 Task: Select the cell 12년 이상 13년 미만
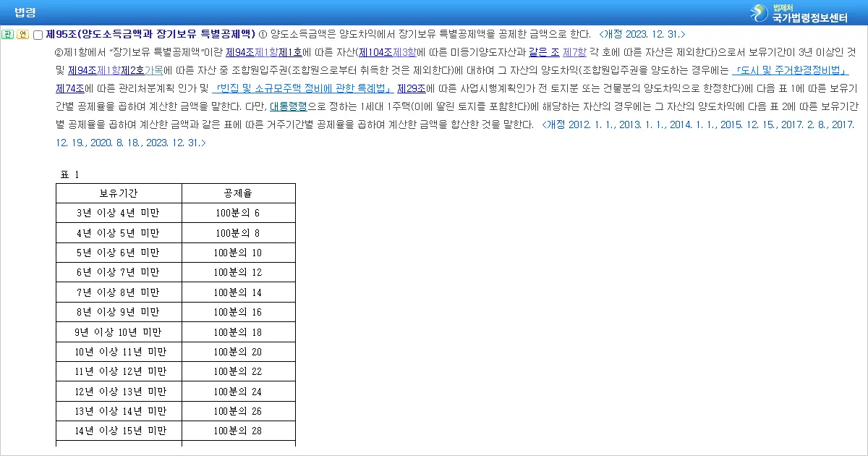[x=119, y=392]
